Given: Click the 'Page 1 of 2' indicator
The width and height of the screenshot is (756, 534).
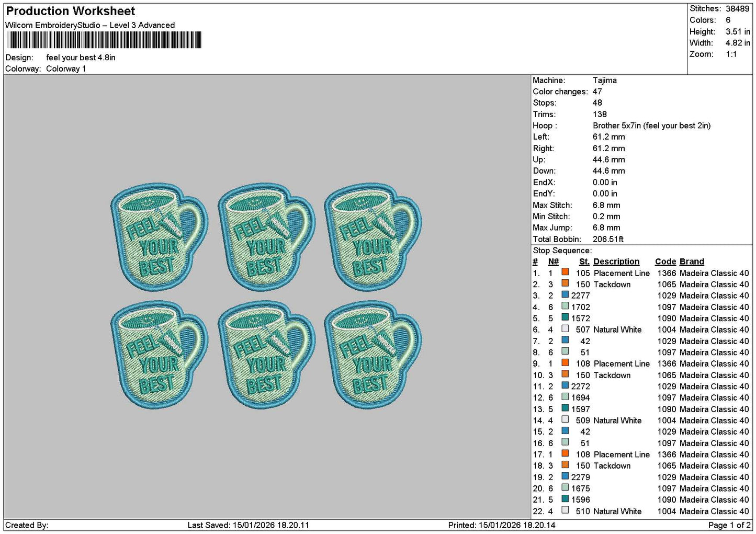Looking at the screenshot, I should pyautogui.click(x=729, y=525).
